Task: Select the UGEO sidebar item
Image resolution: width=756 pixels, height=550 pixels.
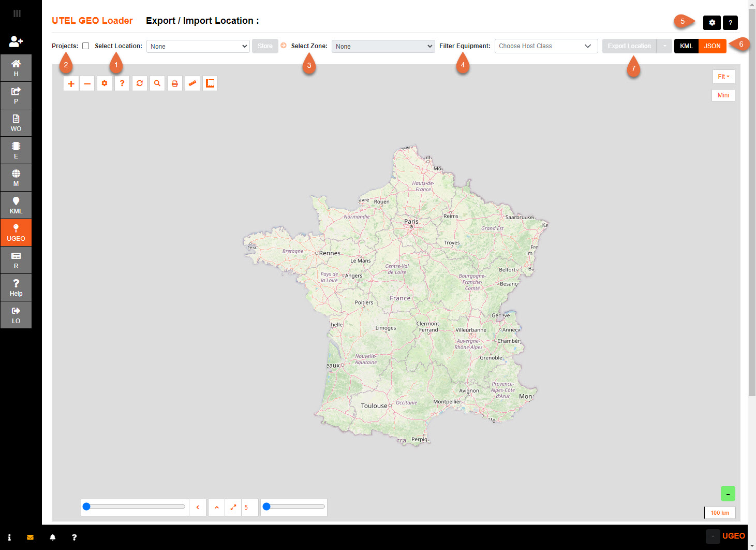Action: click(16, 233)
